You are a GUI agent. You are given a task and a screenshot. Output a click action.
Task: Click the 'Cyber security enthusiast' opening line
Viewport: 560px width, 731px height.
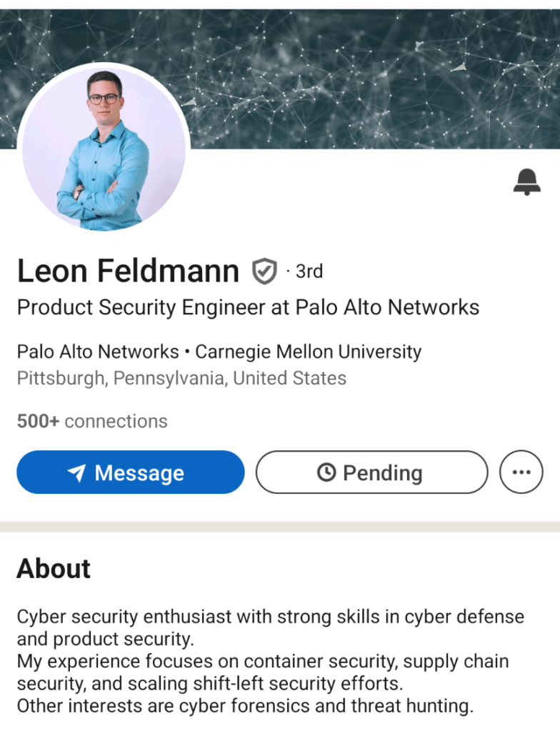coord(270,617)
